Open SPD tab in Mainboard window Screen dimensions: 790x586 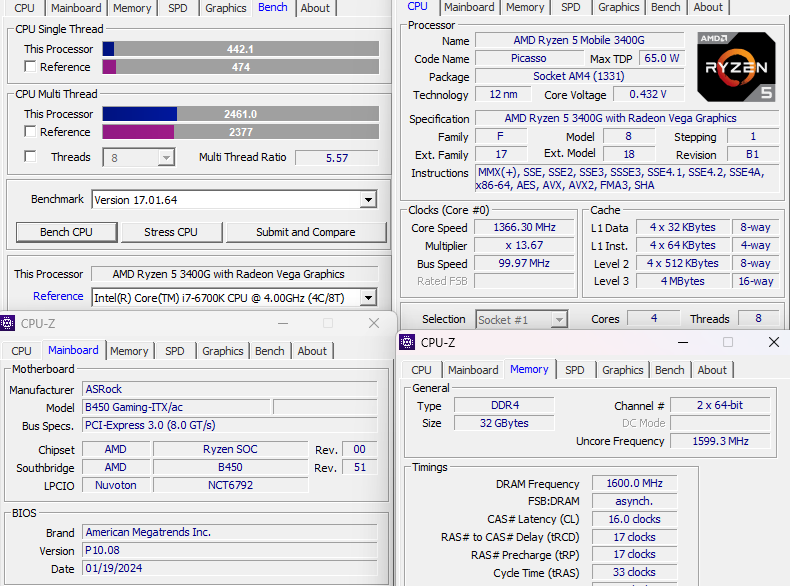pyautogui.click(x=174, y=351)
